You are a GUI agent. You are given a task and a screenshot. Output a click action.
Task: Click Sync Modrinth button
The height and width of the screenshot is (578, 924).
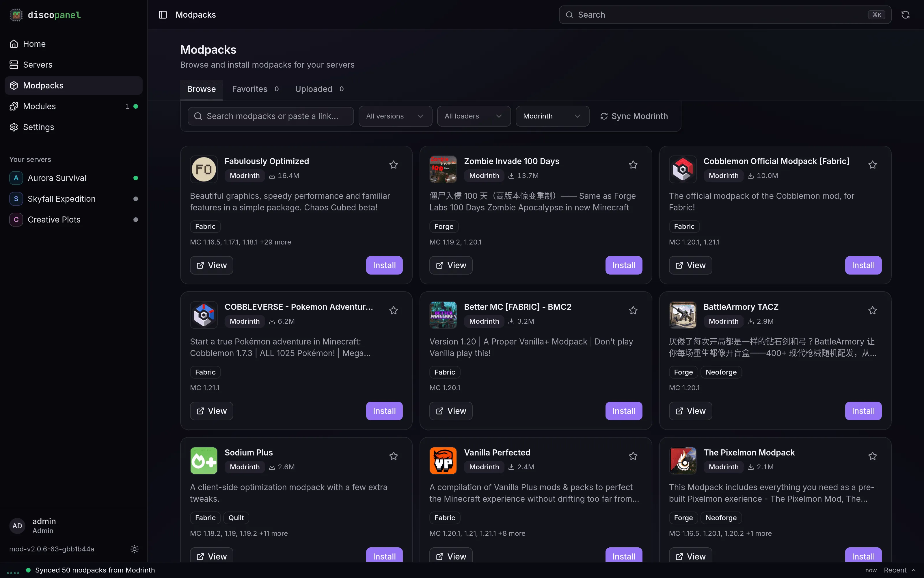tap(634, 116)
